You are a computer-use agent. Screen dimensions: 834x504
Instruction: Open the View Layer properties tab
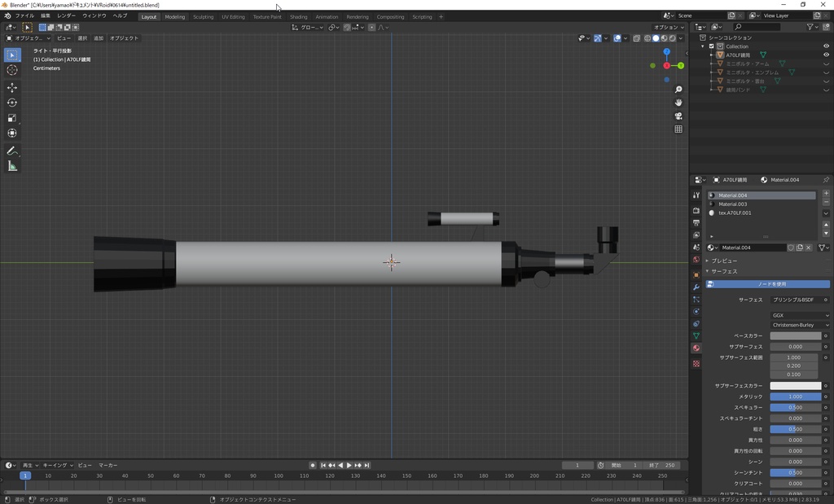[696, 235]
